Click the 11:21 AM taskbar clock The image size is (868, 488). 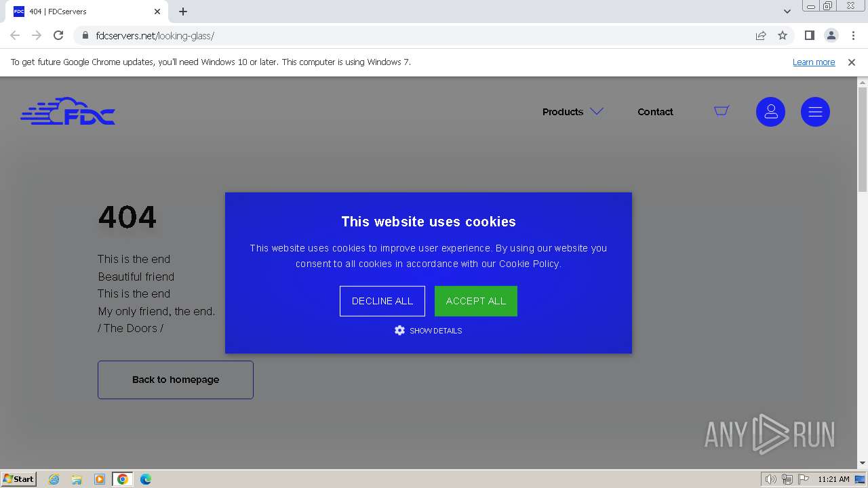click(833, 479)
